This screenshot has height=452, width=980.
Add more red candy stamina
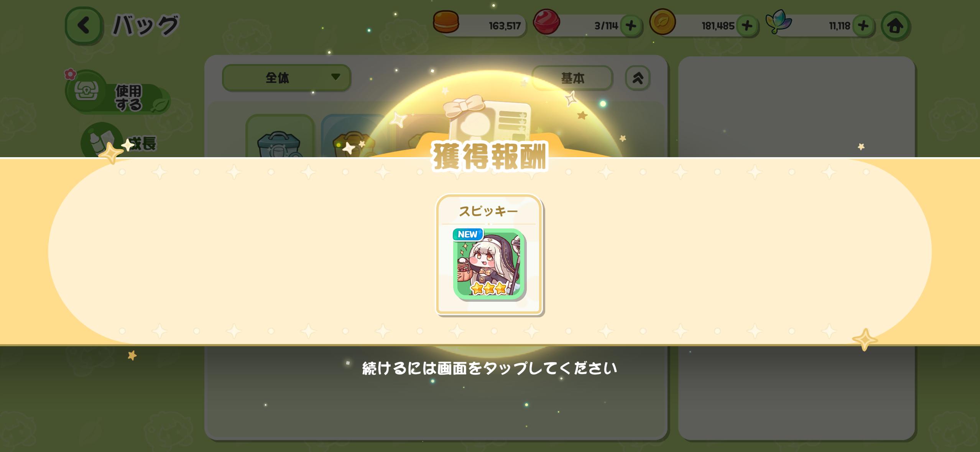tap(631, 26)
